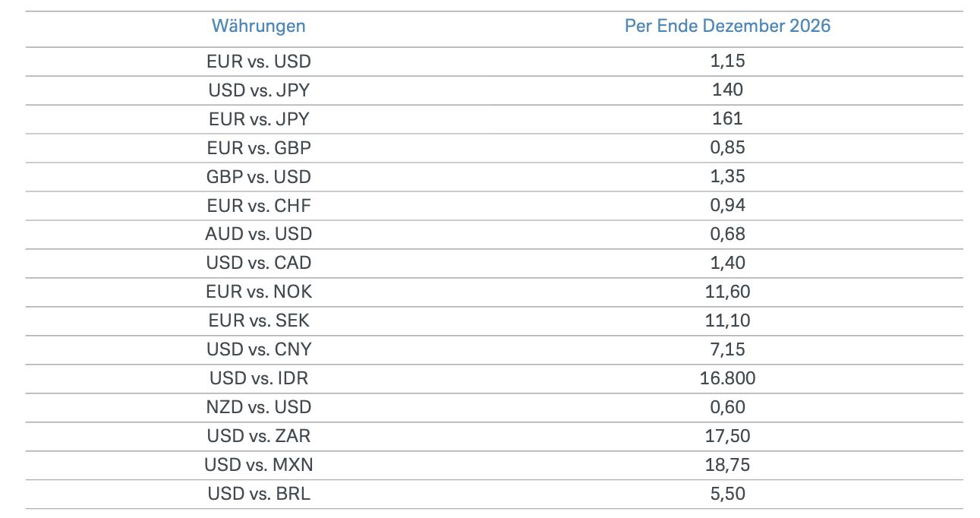This screenshot has height=518, width=980.
Task: Click the EUR vs. NOK value 11,60
Action: click(727, 292)
